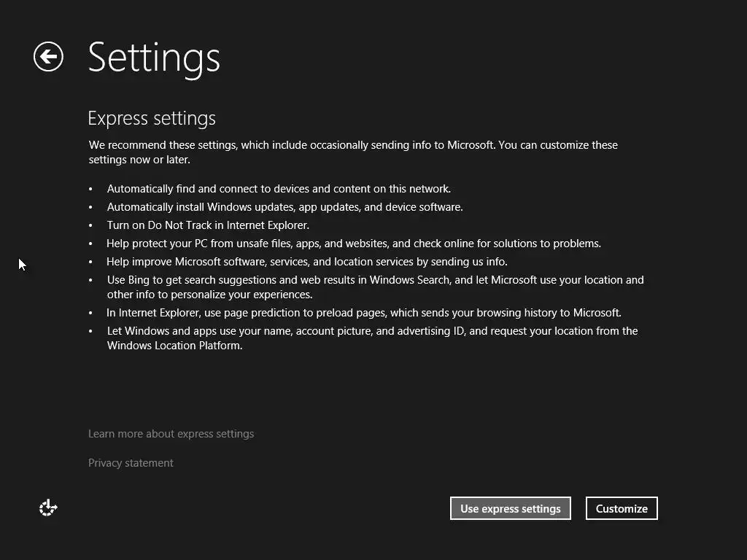
Task: Open the Ease of Access icon
Action: pyautogui.click(x=48, y=508)
